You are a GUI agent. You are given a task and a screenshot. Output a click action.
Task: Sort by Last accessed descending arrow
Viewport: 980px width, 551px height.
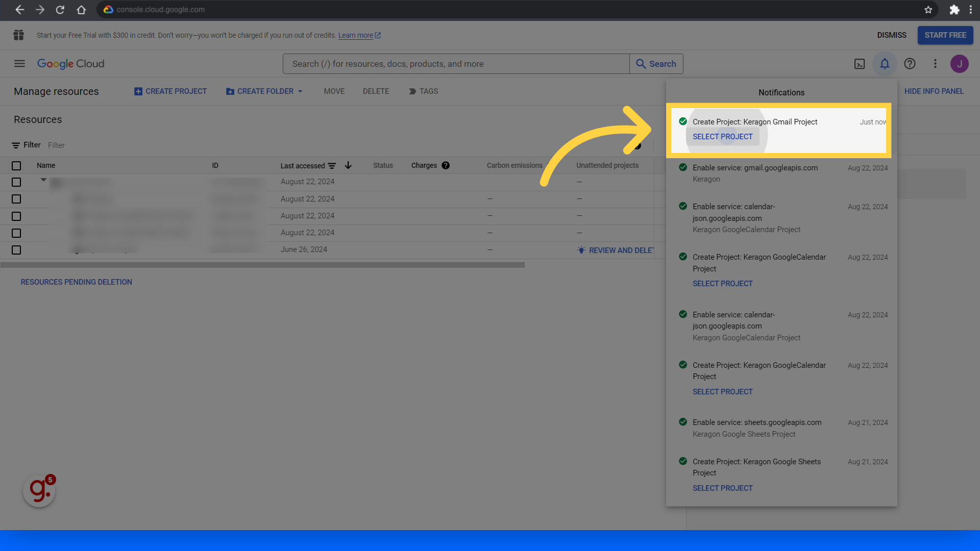click(348, 165)
